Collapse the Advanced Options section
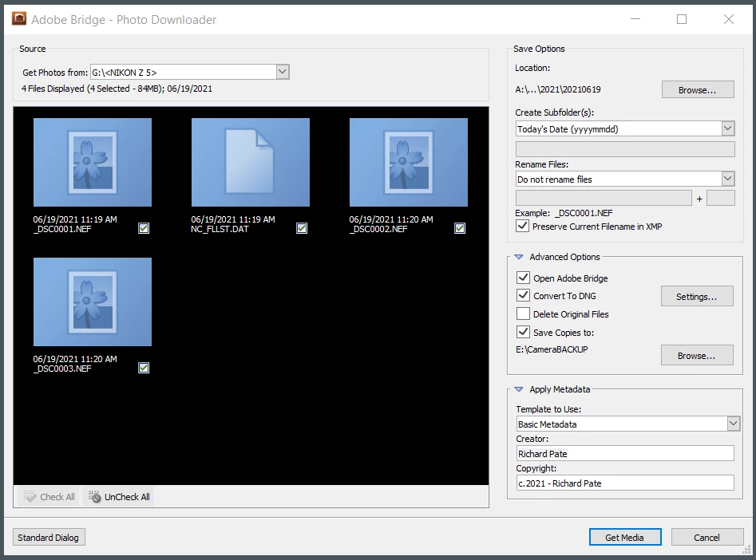 pyautogui.click(x=519, y=257)
